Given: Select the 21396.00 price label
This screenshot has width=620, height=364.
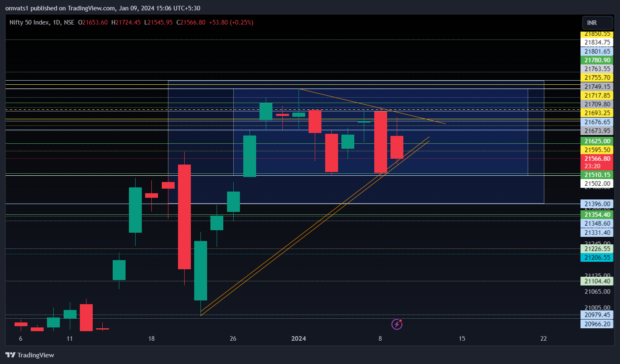Looking at the screenshot, I should coord(597,204).
